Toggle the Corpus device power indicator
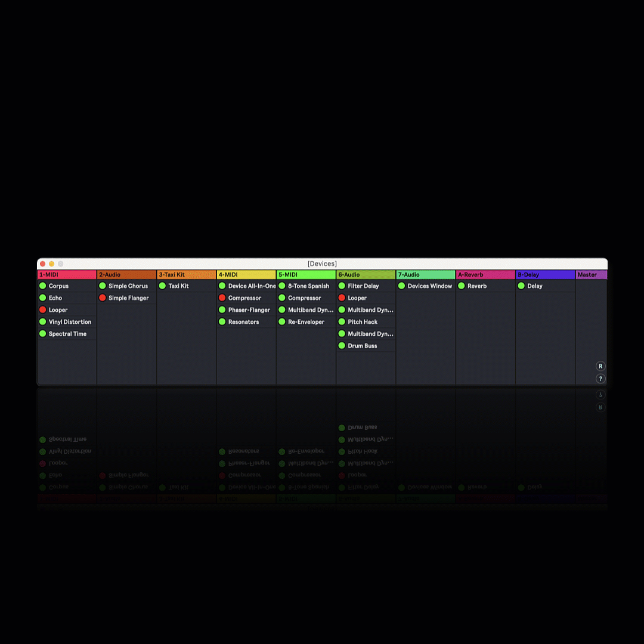Viewport: 644px width, 644px height. click(43, 286)
